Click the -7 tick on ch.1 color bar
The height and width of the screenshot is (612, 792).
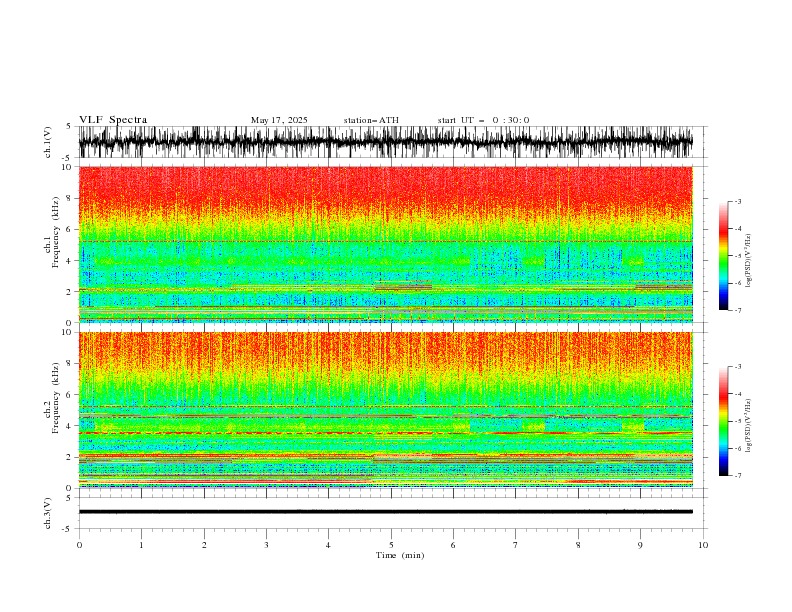[738, 311]
